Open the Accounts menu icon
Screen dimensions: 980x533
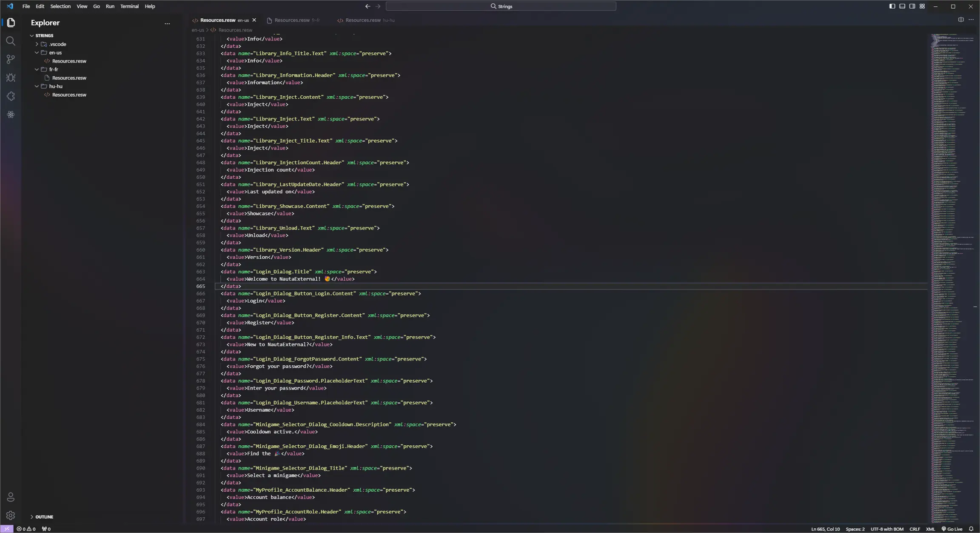coord(11,497)
